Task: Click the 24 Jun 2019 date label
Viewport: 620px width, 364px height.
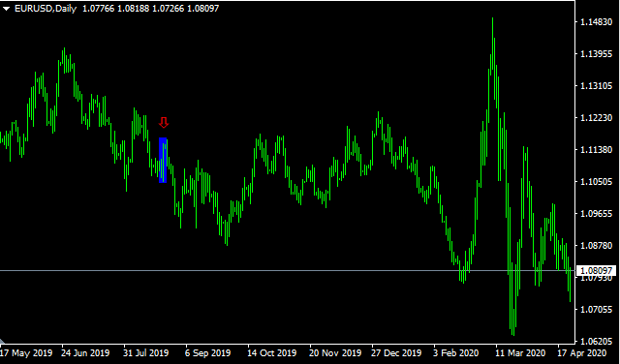Action: (85, 352)
